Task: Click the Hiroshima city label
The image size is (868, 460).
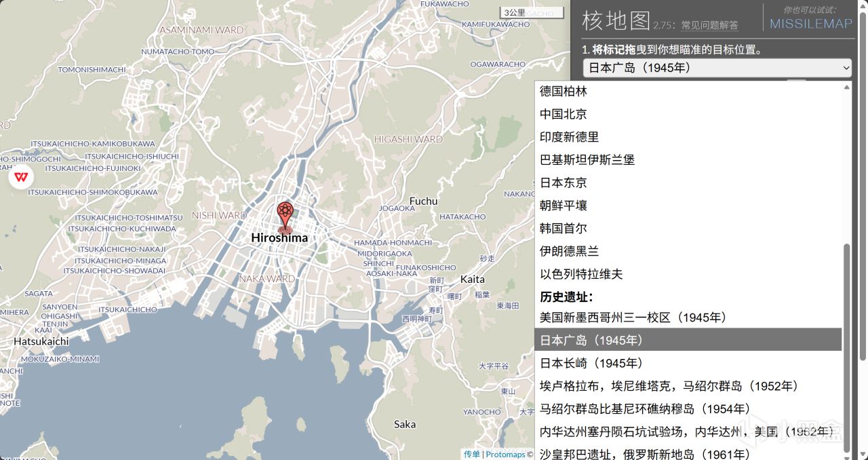Action: pyautogui.click(x=279, y=238)
